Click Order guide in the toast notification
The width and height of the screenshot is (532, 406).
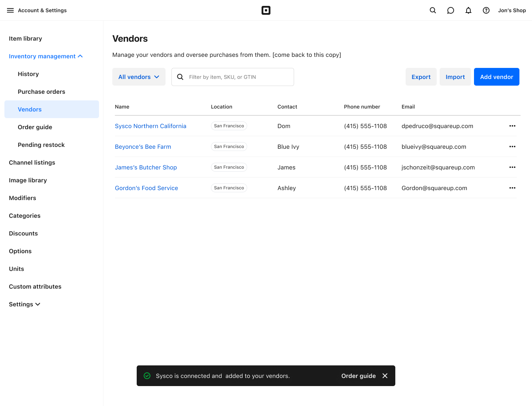pos(358,376)
